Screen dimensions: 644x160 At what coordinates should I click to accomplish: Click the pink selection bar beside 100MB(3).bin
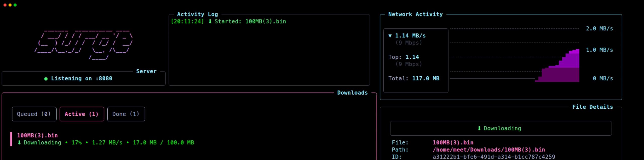(x=11, y=139)
